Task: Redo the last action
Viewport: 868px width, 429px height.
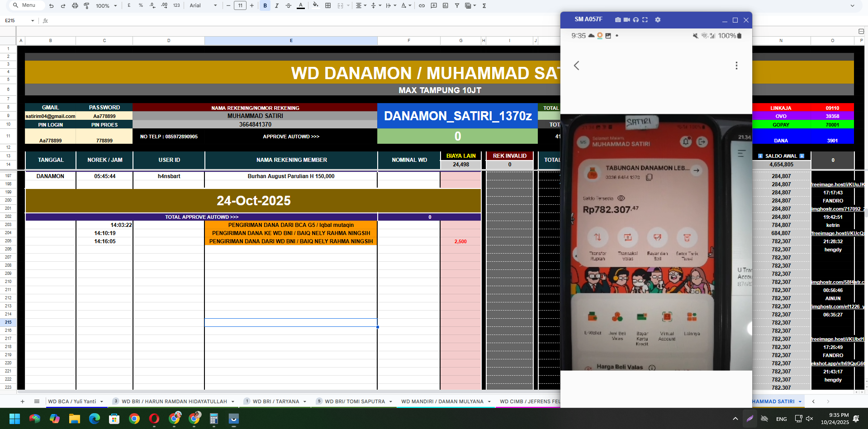Action: [x=63, y=5]
